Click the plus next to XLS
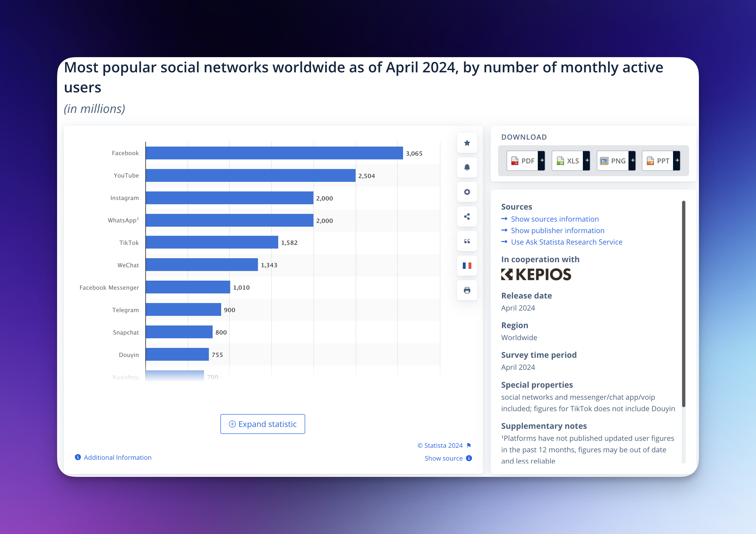756x534 pixels. pos(587,161)
